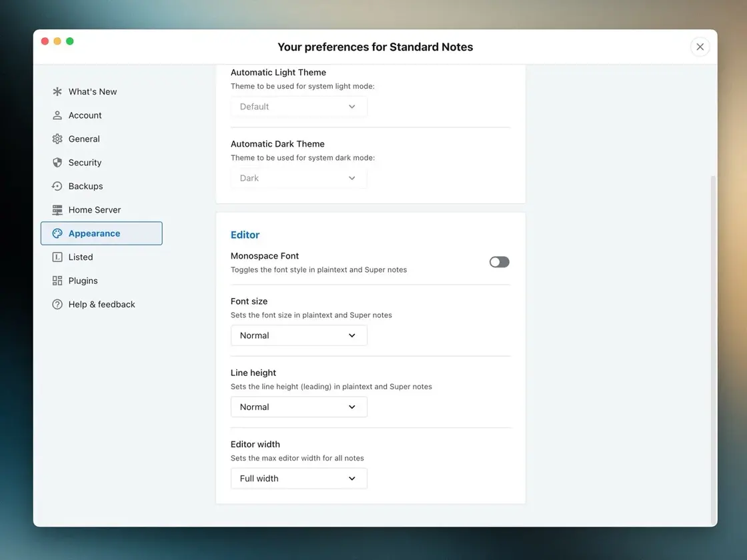The image size is (747, 560).
Task: Close the preferences with the X button
Action: click(700, 47)
